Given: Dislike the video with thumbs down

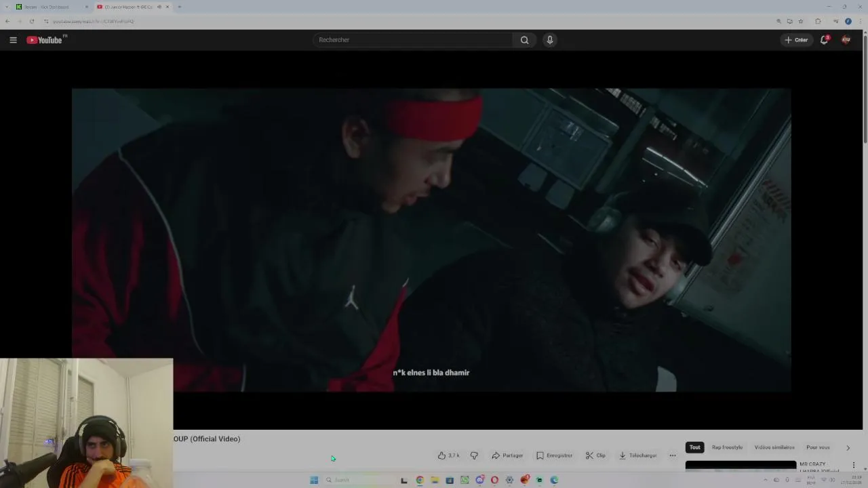Looking at the screenshot, I should tap(474, 455).
